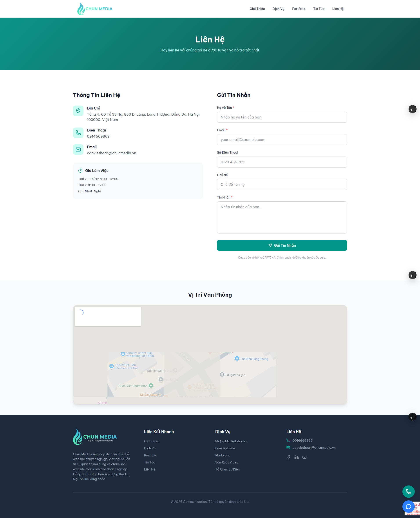Open the Điều khoản link under the form
The height and width of the screenshot is (518, 420).
click(x=302, y=257)
